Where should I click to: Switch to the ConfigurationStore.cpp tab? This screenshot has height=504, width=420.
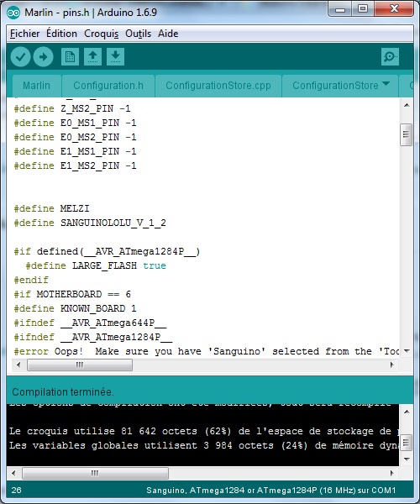218,86
